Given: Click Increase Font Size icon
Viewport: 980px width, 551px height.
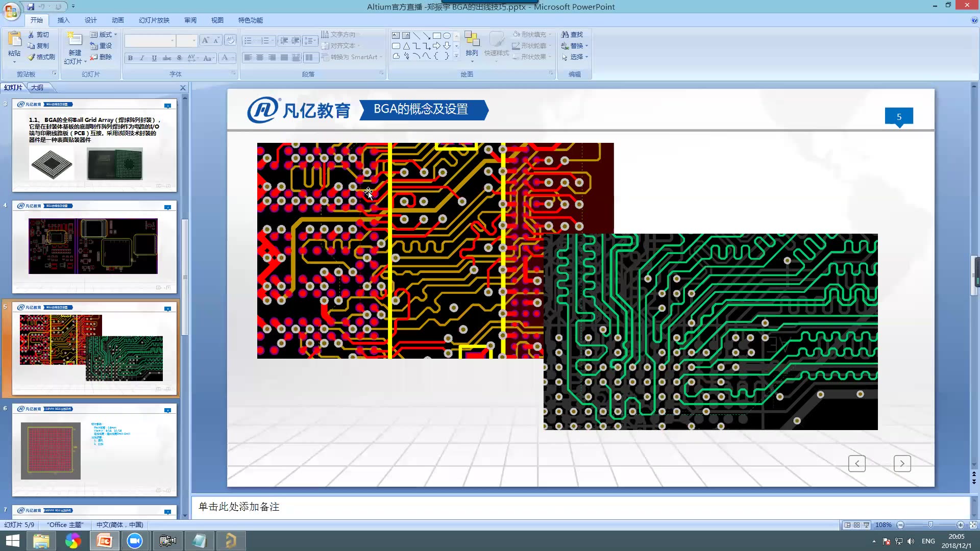Looking at the screenshot, I should (x=205, y=41).
